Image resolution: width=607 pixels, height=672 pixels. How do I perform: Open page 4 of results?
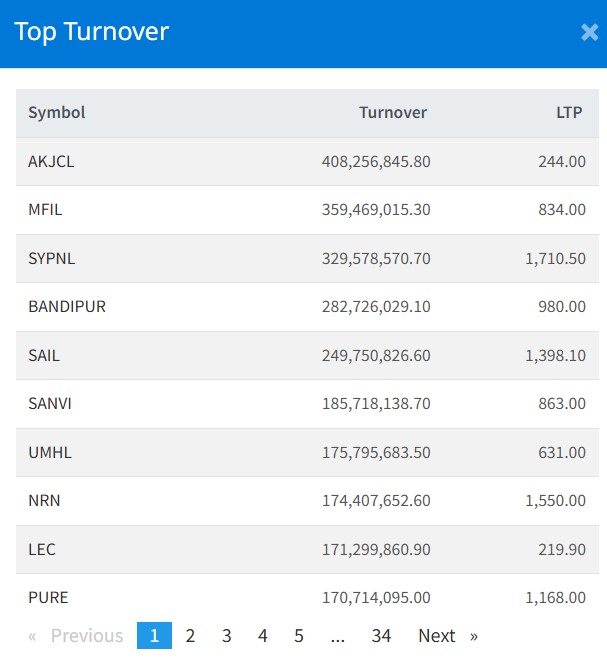[x=263, y=636]
